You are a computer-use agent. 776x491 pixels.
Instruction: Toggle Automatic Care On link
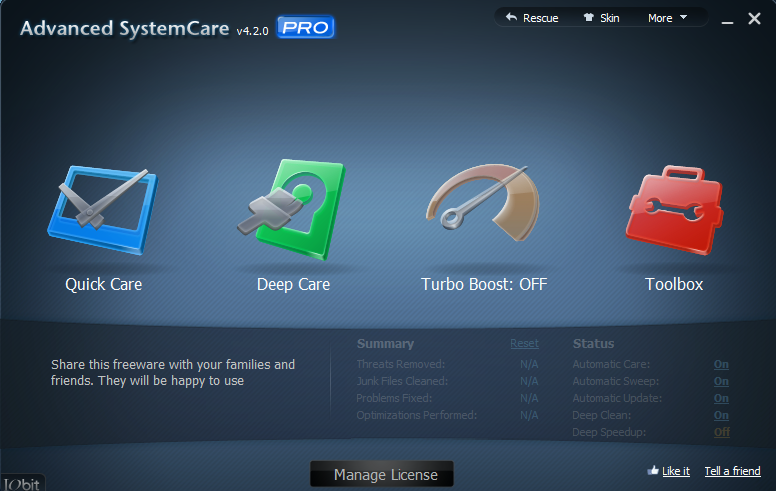point(721,364)
